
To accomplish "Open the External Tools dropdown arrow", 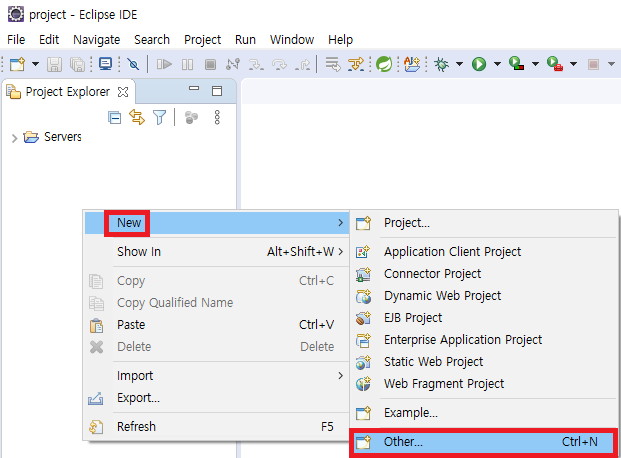I will [x=573, y=64].
